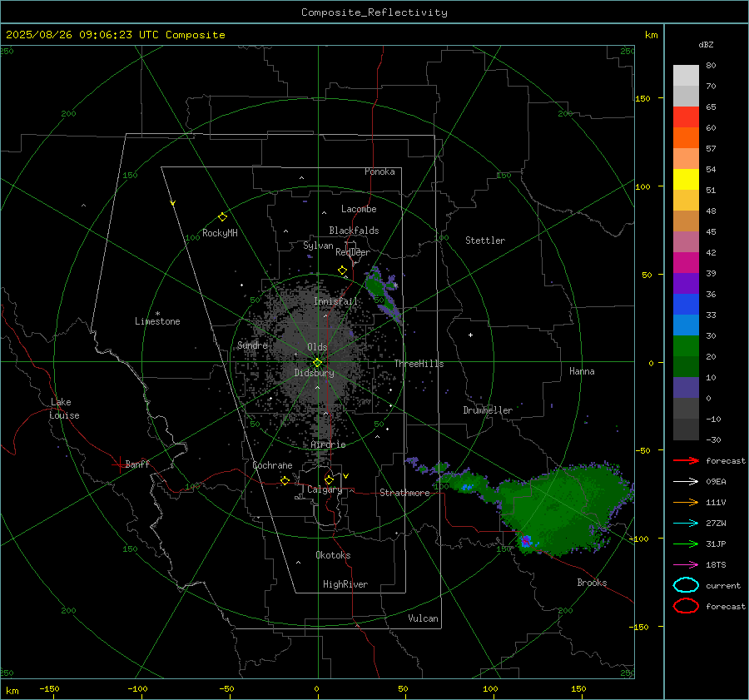Image resolution: width=749 pixels, height=700 pixels.
Task: Select the Hanna label
Action: coord(582,371)
